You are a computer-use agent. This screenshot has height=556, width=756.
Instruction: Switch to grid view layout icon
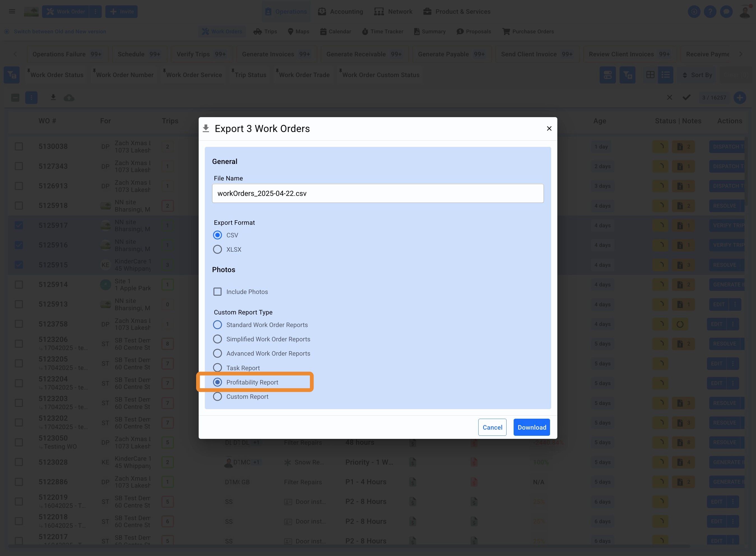coord(650,75)
